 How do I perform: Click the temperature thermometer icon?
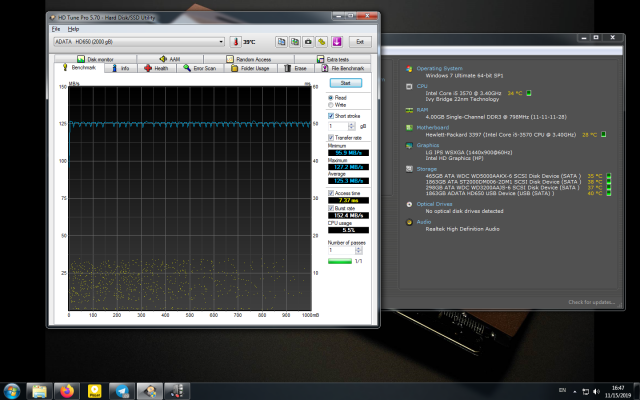tap(236, 42)
